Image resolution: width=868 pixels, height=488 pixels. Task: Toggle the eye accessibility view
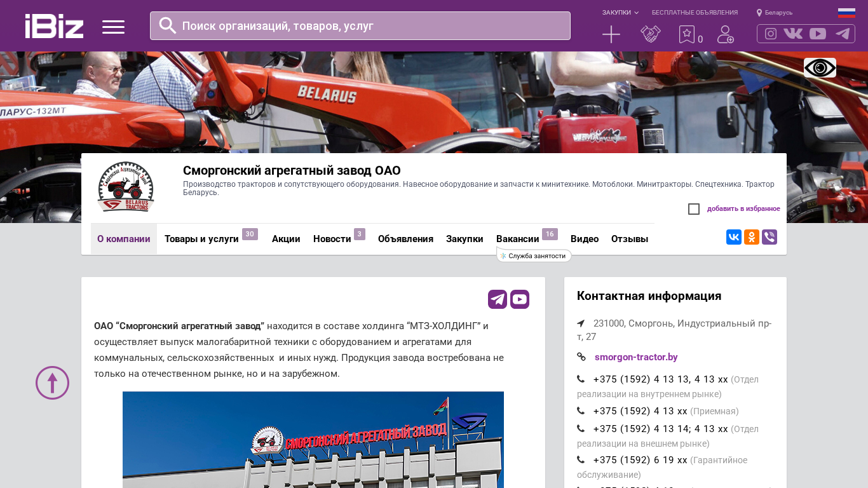(820, 67)
